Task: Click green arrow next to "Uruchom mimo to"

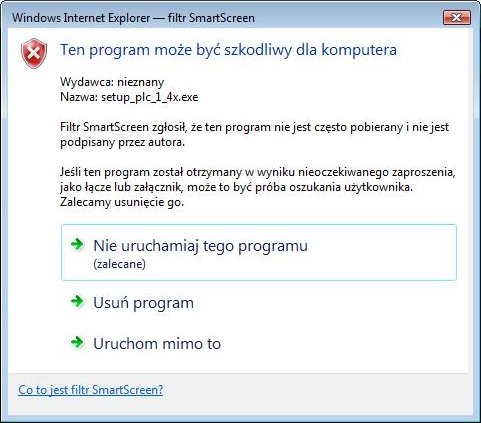Action: [77, 342]
